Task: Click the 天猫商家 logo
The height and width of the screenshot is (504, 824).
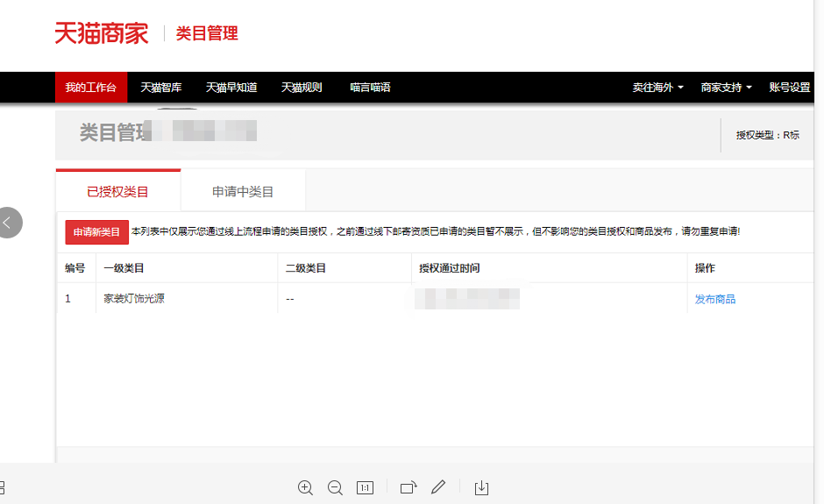Action: (102, 33)
